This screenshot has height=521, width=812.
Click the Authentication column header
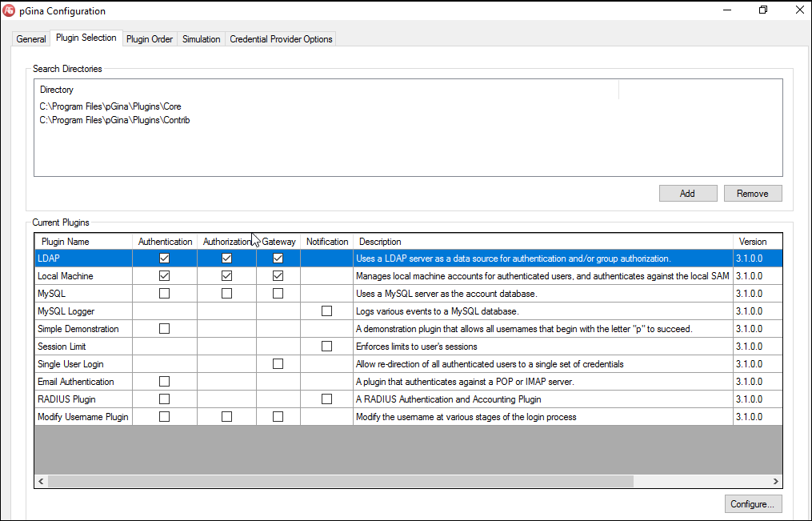coord(165,242)
